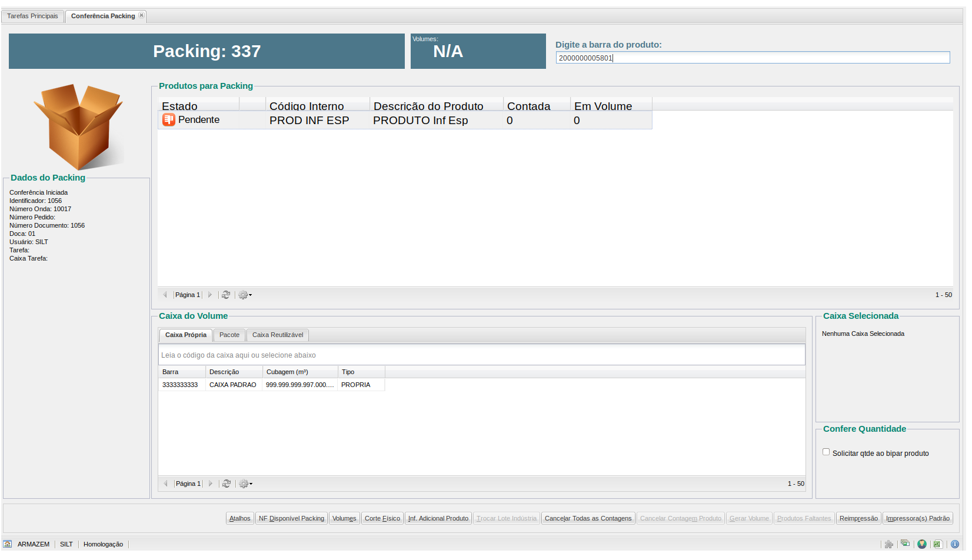Image resolution: width=972 pixels, height=560 pixels.
Task: Click Página 1 label in Caixa do Volume
Action: (x=188, y=484)
